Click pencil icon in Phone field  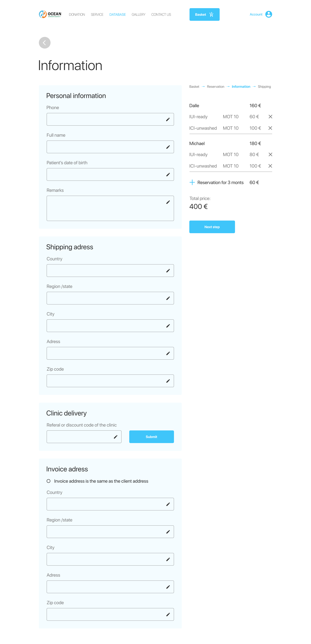(168, 119)
